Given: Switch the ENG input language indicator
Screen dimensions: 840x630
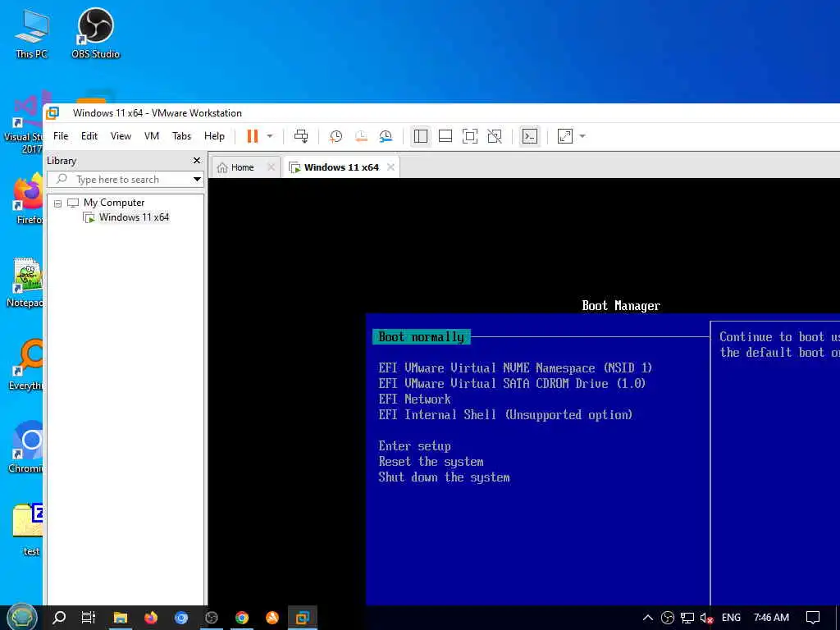Looking at the screenshot, I should (731, 618).
